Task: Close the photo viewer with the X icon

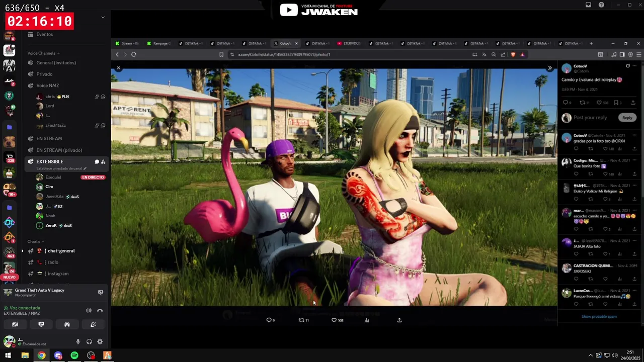Action: pyautogui.click(x=118, y=68)
